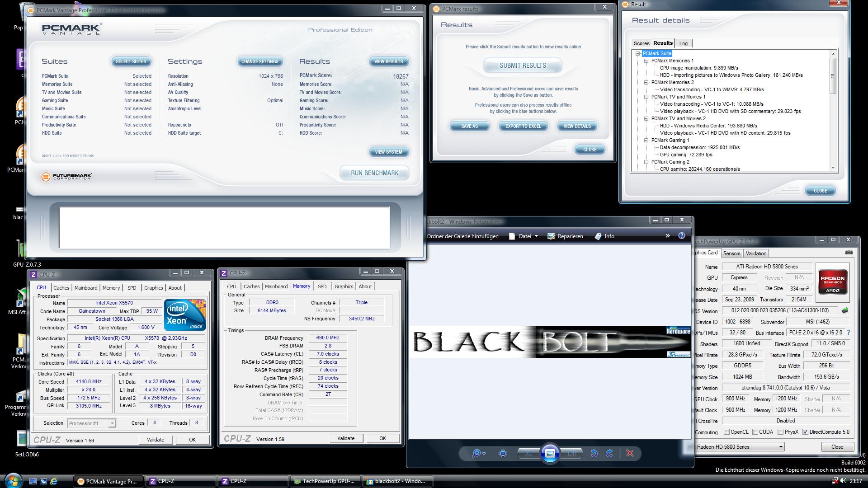Launch Internet Explorer from quick launch
Screen dimensions: 868x488
pos(54,481)
